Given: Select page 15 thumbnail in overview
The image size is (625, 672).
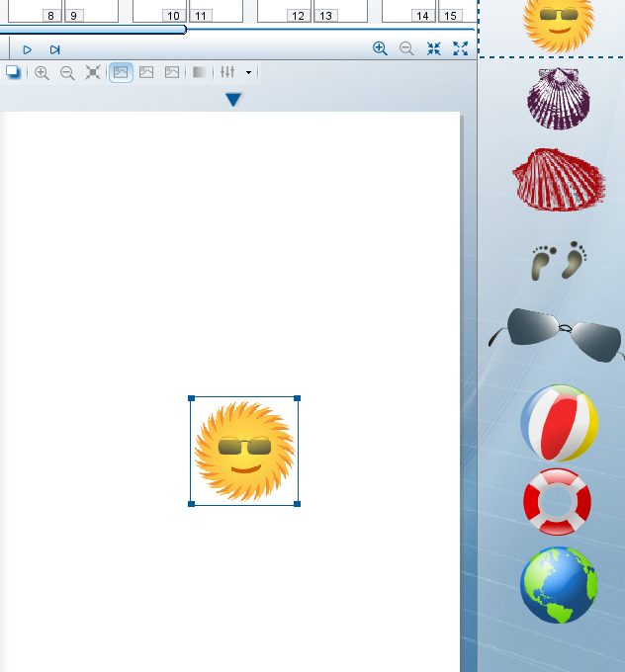Looking at the screenshot, I should pos(458,11).
